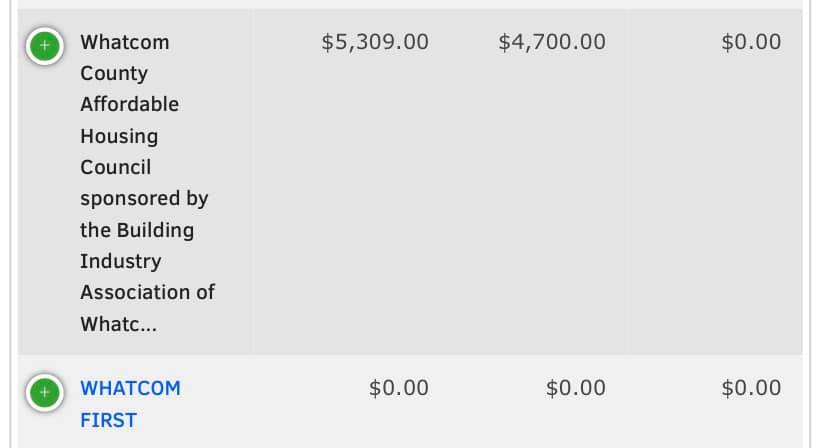Click the word 'WHATCOM' in the blue link

[x=130, y=388]
